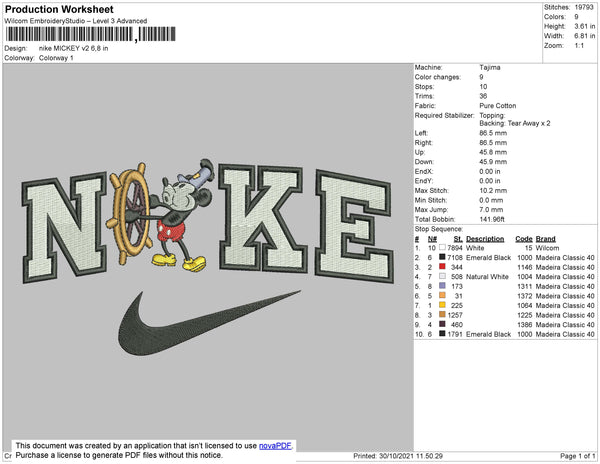Click 'Backing: Tear Away x 2' text
Viewport: 600px width, 464px height.
pos(515,123)
